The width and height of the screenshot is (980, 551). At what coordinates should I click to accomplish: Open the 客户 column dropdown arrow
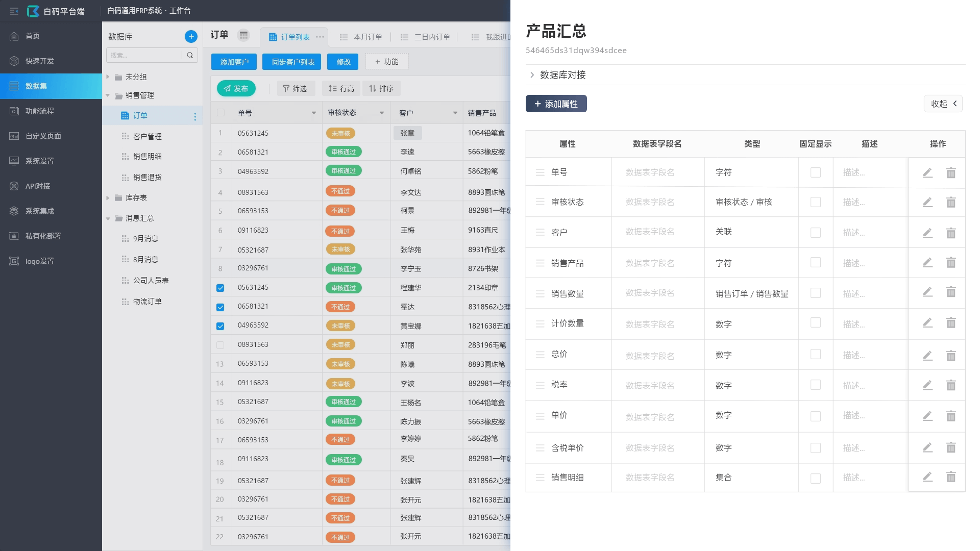coord(455,113)
